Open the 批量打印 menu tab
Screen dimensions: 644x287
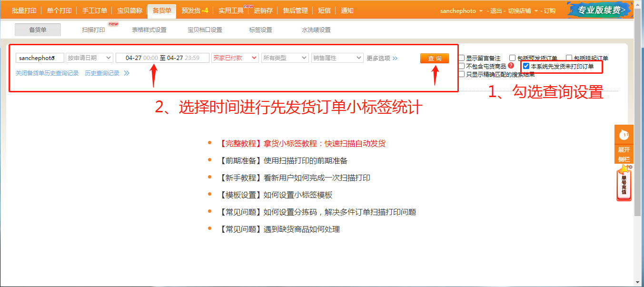(24, 10)
